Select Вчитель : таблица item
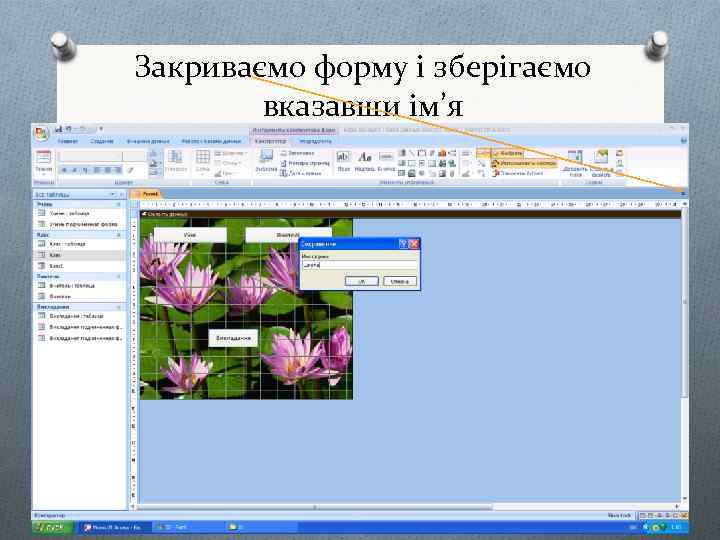 (79, 286)
